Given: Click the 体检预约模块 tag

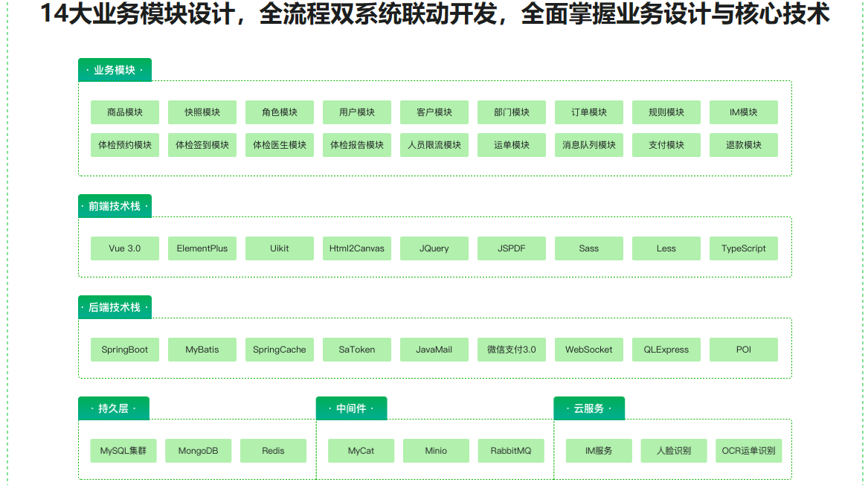Looking at the screenshot, I should coord(125,145).
